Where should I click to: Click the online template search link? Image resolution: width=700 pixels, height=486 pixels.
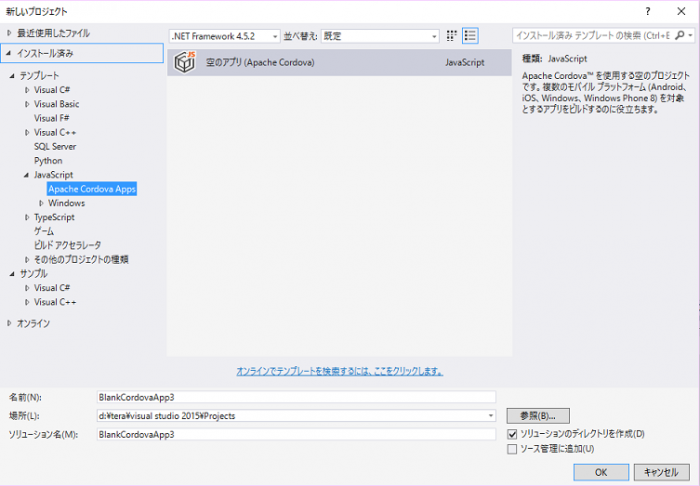(x=339, y=370)
